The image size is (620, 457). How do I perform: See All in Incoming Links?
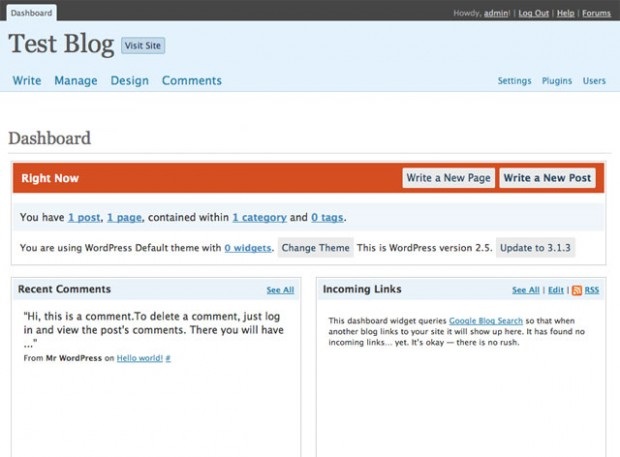click(x=526, y=290)
